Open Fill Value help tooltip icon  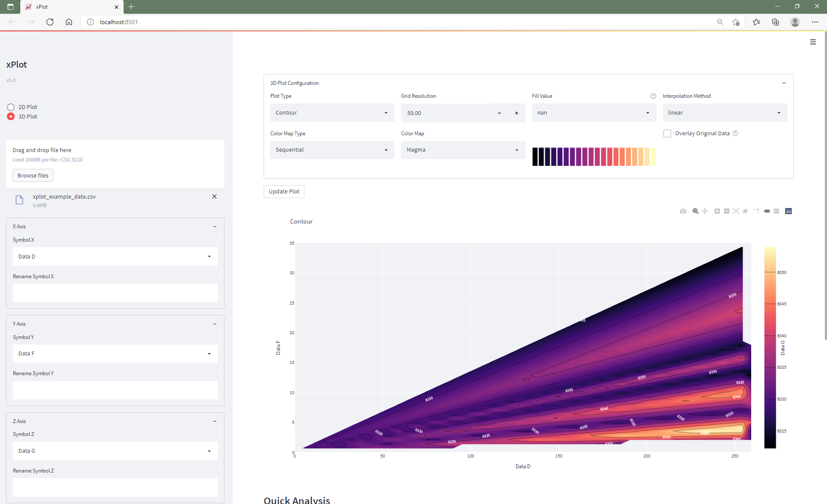pos(653,96)
